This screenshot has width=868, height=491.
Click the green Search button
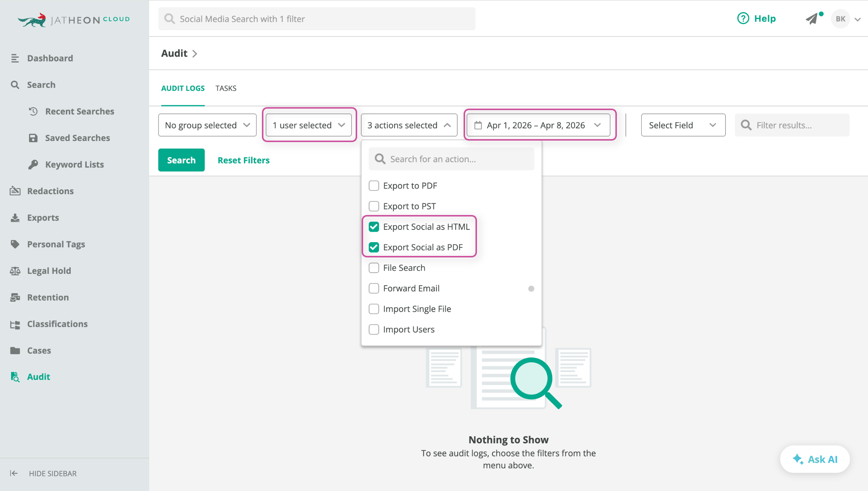(181, 160)
